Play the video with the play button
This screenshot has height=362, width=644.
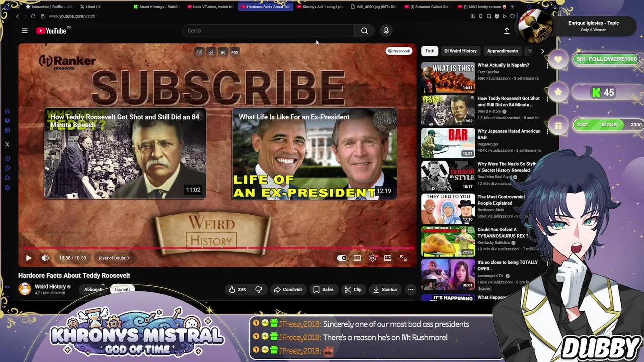tap(29, 258)
